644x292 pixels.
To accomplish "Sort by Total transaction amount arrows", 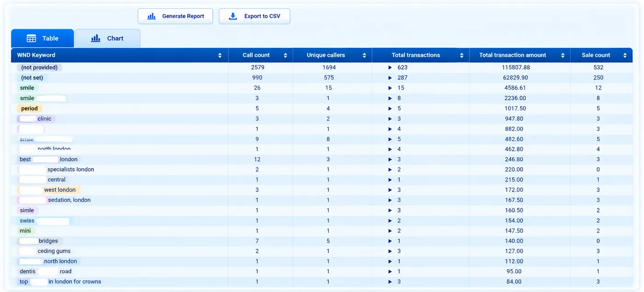I will tap(563, 55).
